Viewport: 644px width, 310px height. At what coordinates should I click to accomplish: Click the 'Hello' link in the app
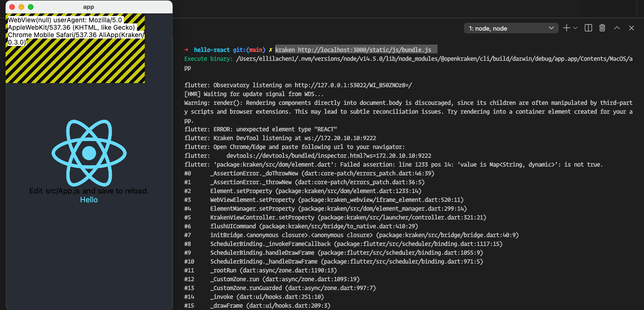coord(89,200)
